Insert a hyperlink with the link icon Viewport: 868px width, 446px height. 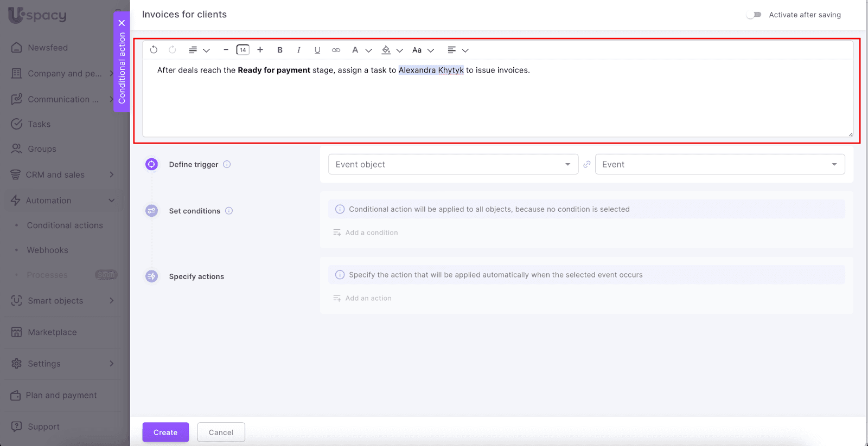(336, 50)
